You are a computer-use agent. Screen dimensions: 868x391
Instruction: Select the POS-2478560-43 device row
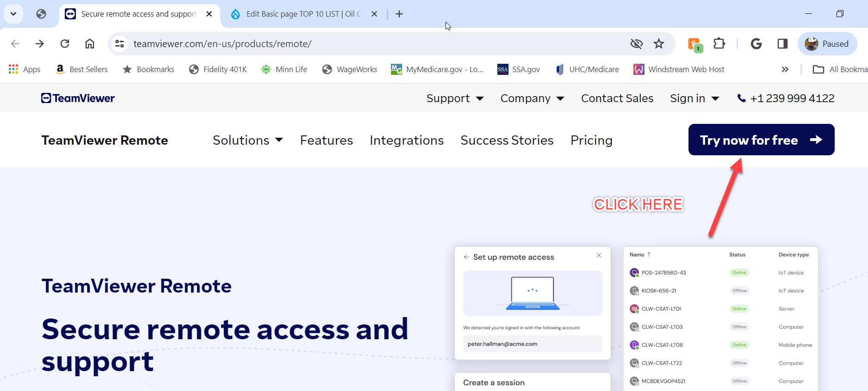coord(721,273)
